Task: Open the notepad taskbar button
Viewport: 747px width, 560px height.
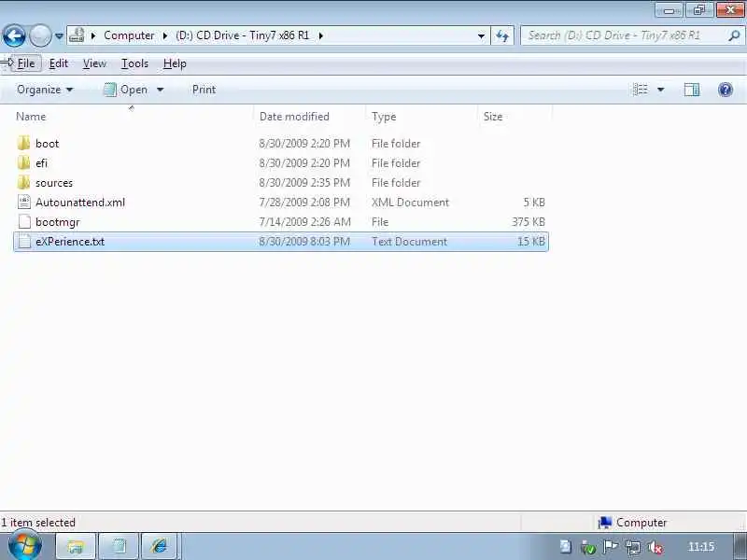Action: (119, 546)
